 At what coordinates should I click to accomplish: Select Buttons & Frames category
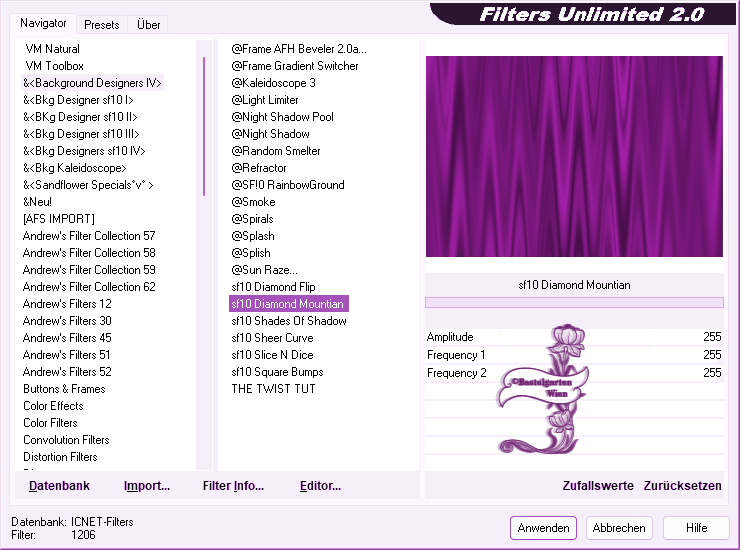(x=64, y=389)
